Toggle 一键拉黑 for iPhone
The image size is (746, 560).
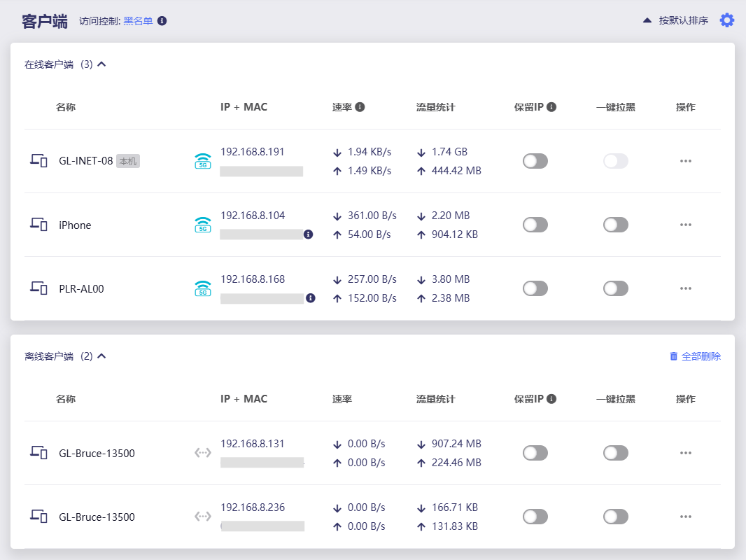pyautogui.click(x=616, y=225)
